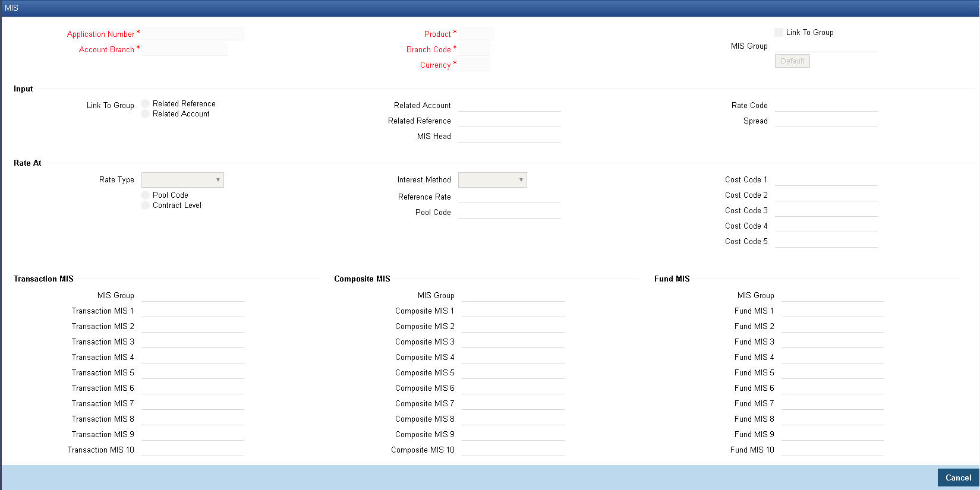980x490 pixels.
Task: Focus the top MIS Group field
Action: pos(826,46)
